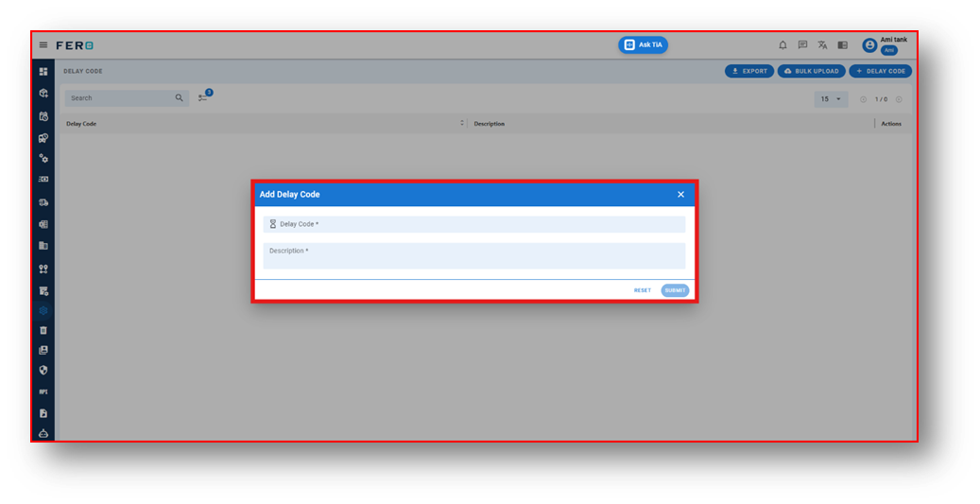Click the shield icon in sidebar
The width and height of the screenshot is (980, 504).
pos(43,370)
